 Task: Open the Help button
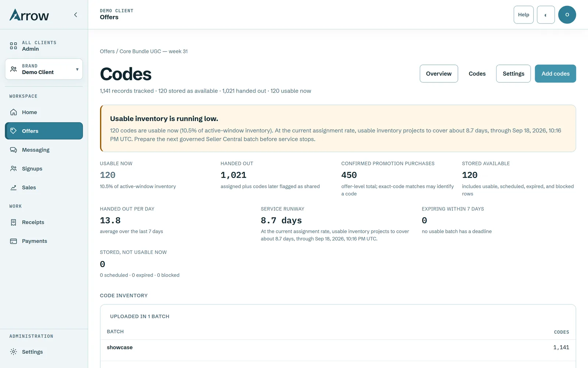[x=524, y=15]
